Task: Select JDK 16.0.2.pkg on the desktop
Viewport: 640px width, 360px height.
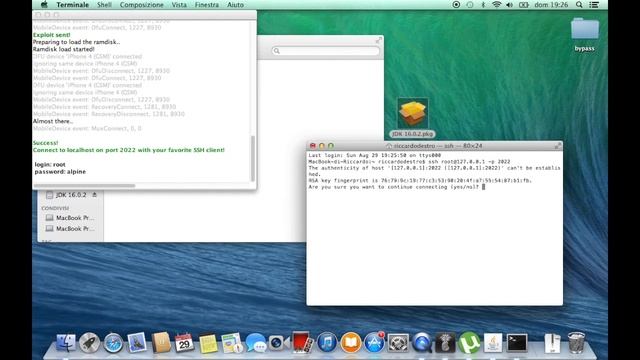Action: click(x=412, y=118)
